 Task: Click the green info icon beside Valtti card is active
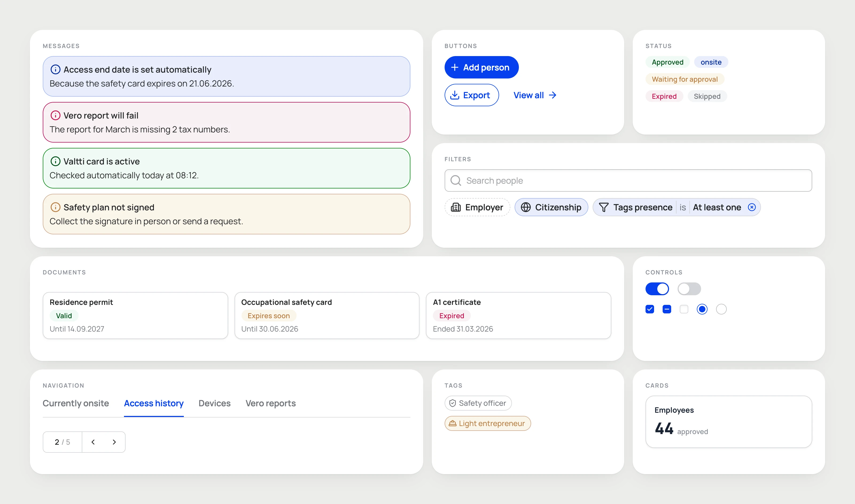pyautogui.click(x=55, y=161)
